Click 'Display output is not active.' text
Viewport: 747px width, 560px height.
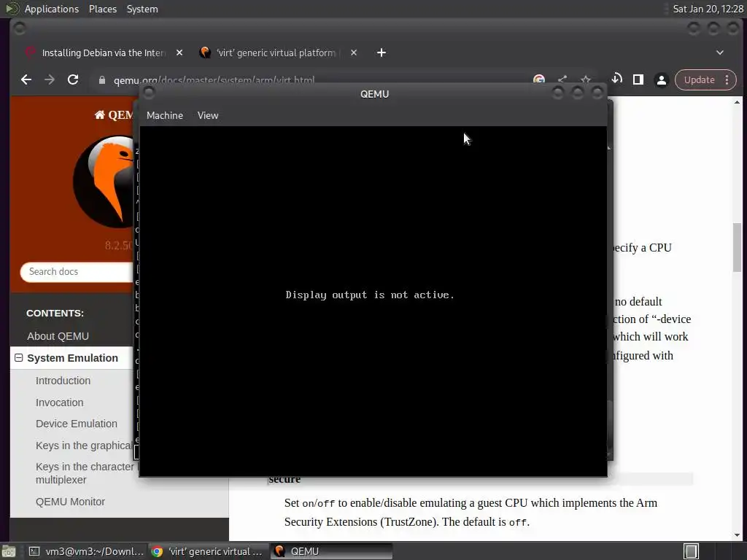(x=370, y=295)
